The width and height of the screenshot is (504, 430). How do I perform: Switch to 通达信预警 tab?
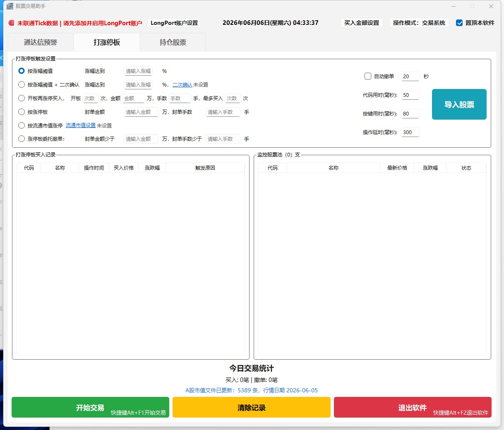[x=41, y=42]
